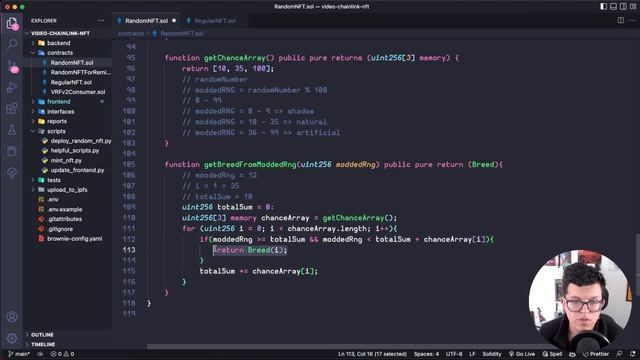Split the editor to the right
This screenshot has height=360, width=640.
(x=620, y=20)
